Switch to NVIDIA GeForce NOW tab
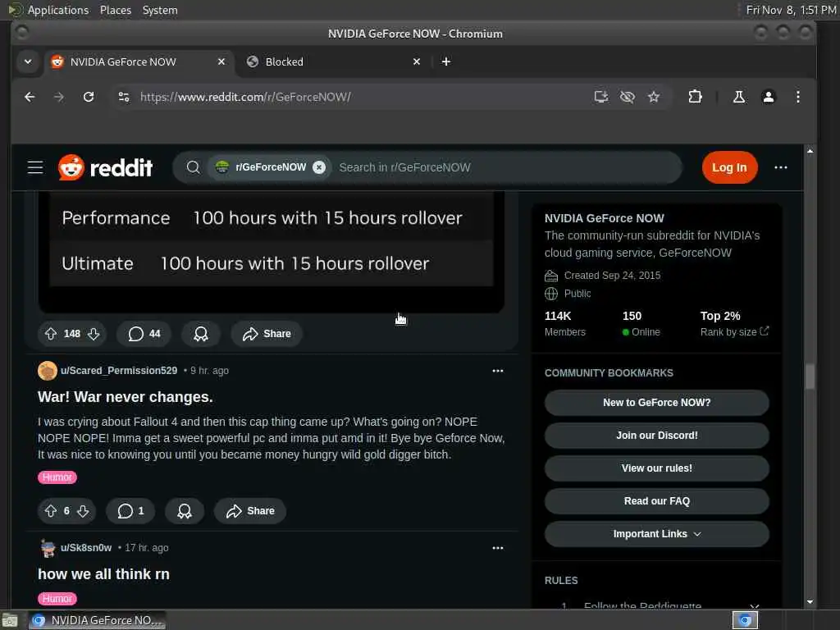This screenshot has width=840, height=630. (139, 62)
